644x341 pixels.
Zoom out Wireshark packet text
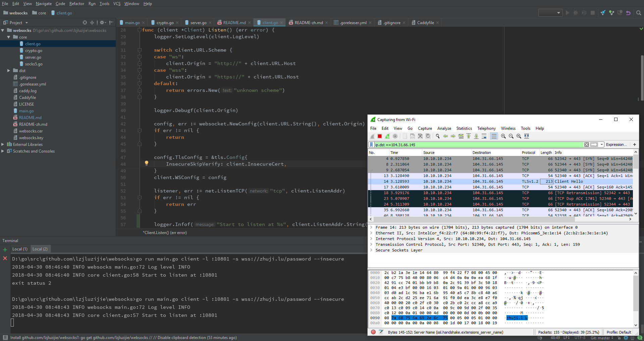[x=511, y=136]
